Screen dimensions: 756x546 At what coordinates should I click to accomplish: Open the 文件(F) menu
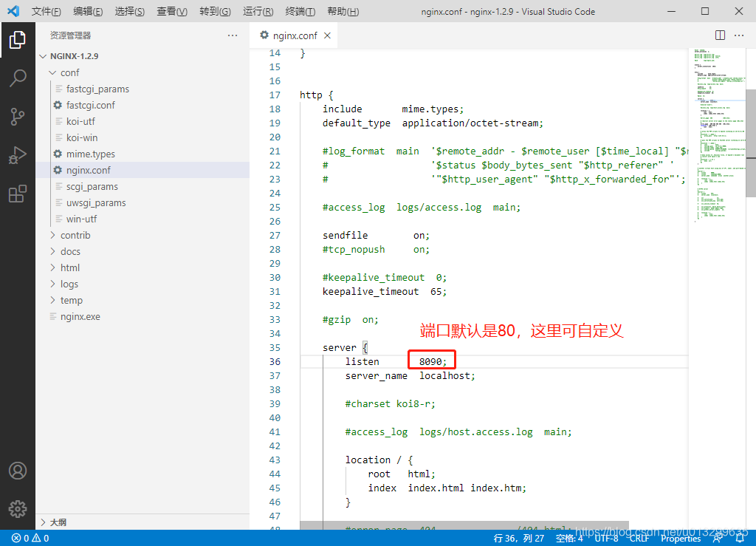pos(47,12)
